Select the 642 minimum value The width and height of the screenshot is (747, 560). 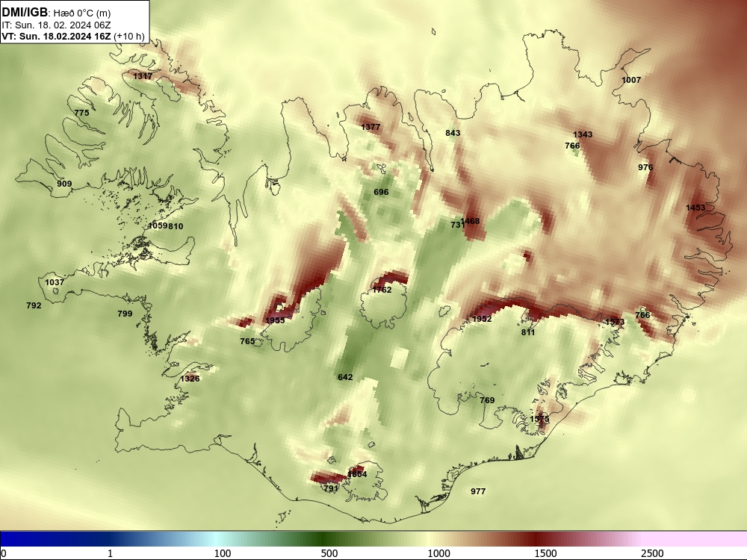(345, 378)
